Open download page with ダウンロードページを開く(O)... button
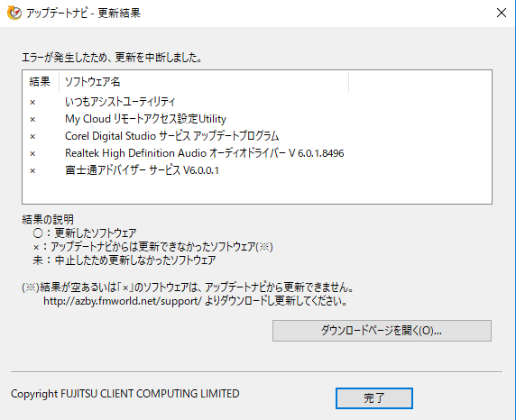This screenshot has height=420, width=516. [382, 331]
